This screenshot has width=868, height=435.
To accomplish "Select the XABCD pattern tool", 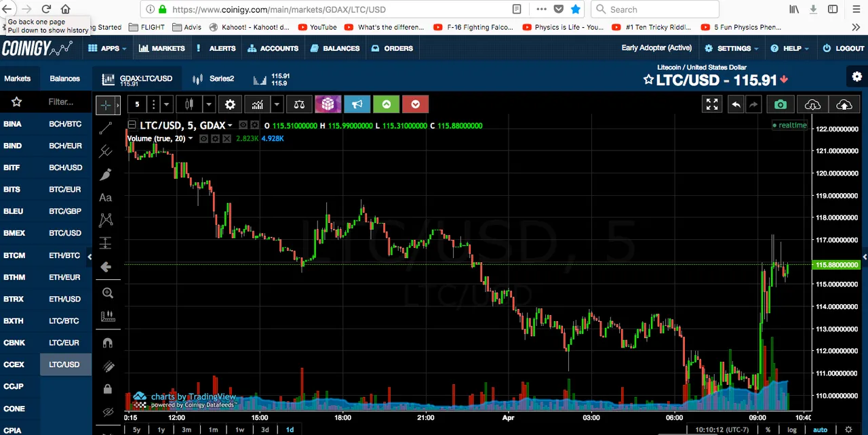I will pyautogui.click(x=106, y=220).
